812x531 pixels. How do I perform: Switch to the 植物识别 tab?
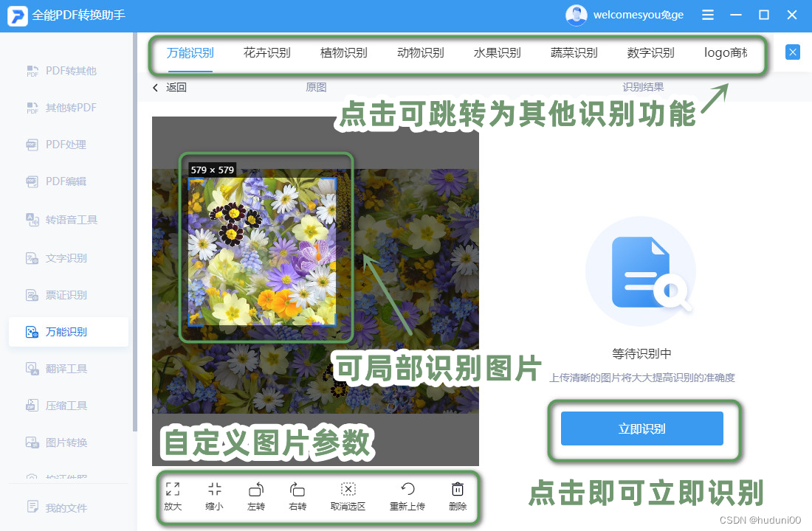343,53
